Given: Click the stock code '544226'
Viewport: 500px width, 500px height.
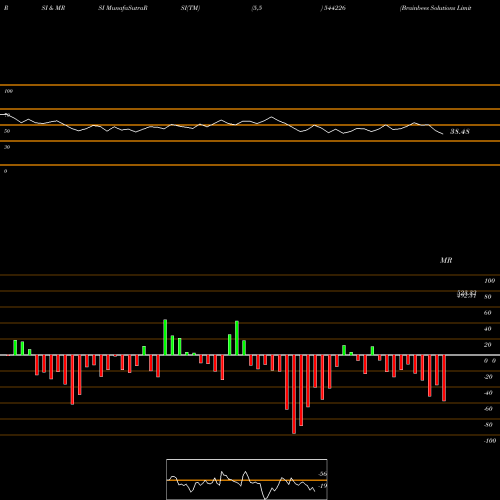Looking at the screenshot, I should click(334, 8).
